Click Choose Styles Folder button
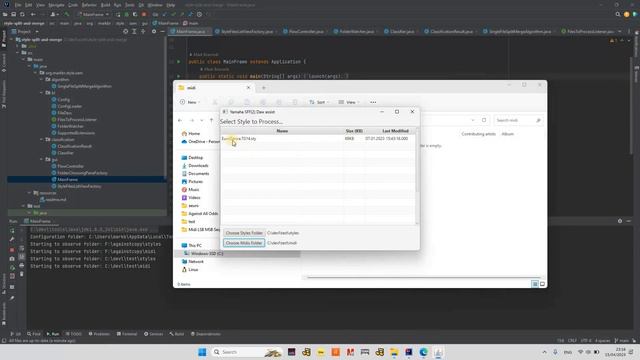Image resolution: width=640 pixels, height=360 pixels. (244, 233)
